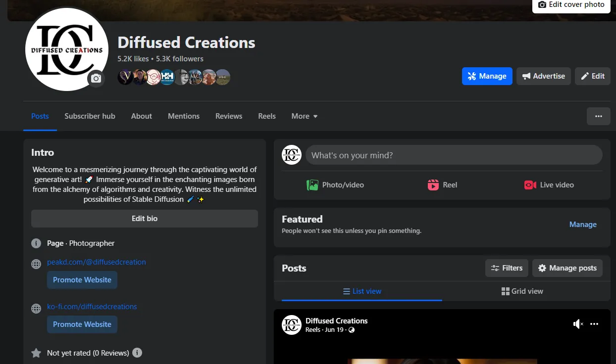The width and height of the screenshot is (616, 364).
Task: Open the three-dots page options button
Action: click(x=599, y=116)
